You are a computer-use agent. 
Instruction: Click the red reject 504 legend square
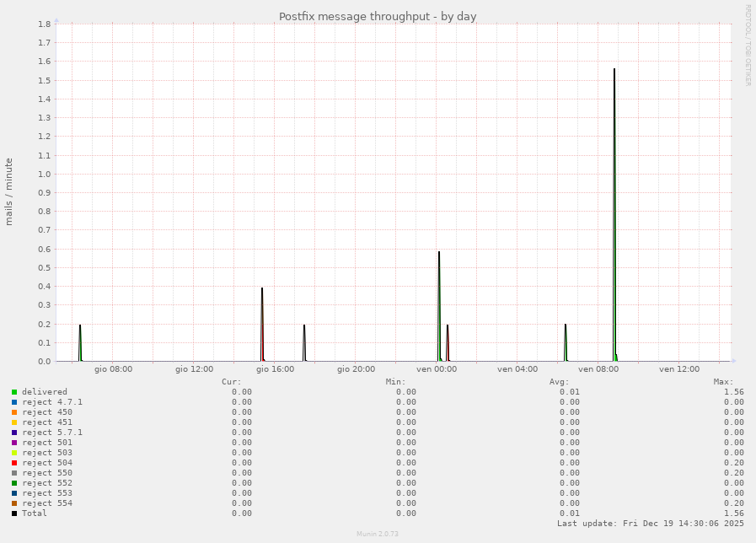(15, 462)
